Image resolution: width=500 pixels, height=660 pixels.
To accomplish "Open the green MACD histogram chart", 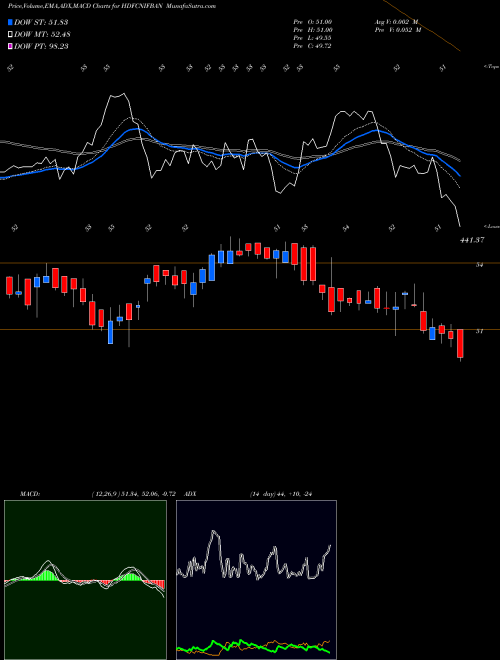I will click(x=85, y=580).
